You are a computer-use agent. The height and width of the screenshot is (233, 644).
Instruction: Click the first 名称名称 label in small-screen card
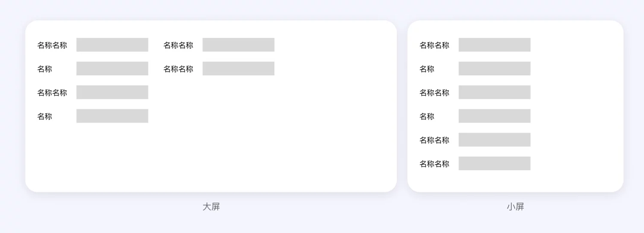tap(434, 45)
